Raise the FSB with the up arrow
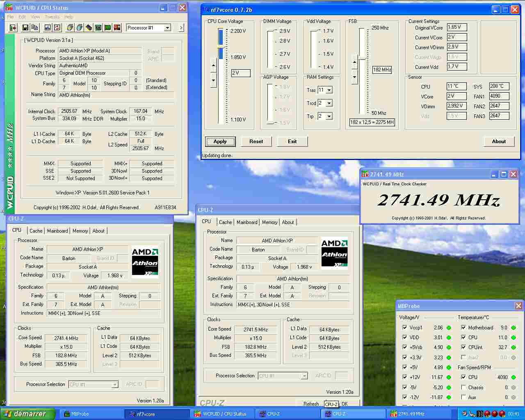The height and width of the screenshot is (420, 525). pyautogui.click(x=354, y=62)
